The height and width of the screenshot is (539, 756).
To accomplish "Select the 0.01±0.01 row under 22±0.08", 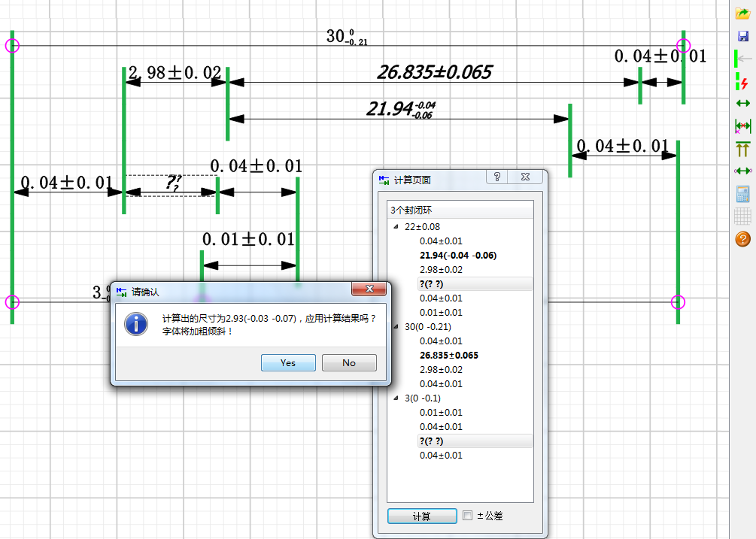I will (441, 313).
